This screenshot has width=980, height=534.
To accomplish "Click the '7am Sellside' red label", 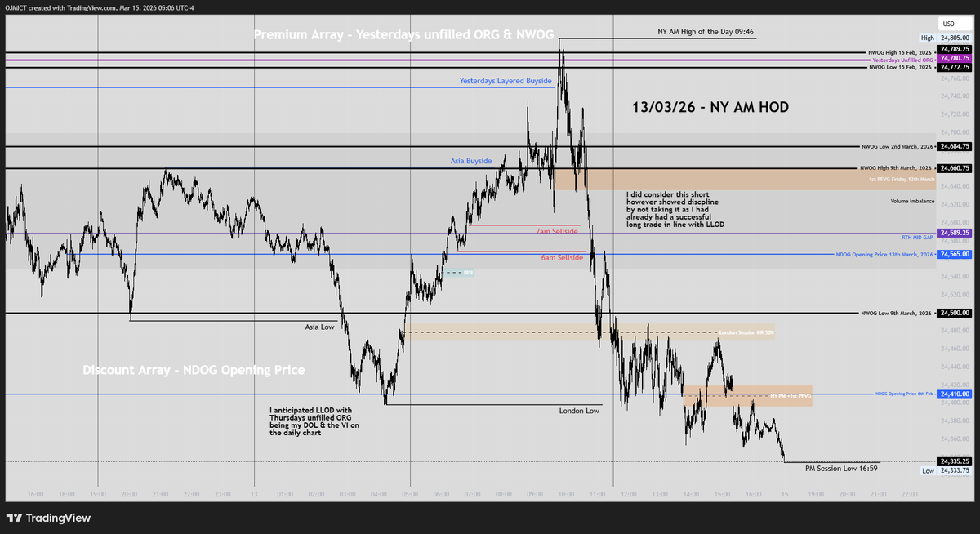I will 559,232.
